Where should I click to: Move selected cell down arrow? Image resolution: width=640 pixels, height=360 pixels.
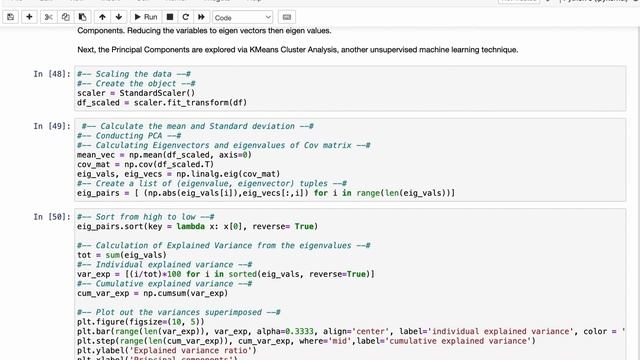point(119,17)
